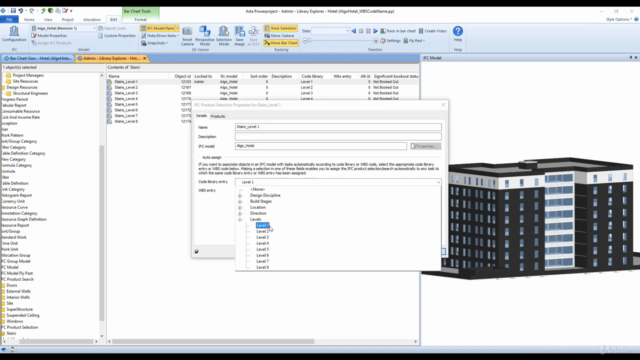Switch to Bar Chart View document tab
640x360 pixels.
point(38,58)
